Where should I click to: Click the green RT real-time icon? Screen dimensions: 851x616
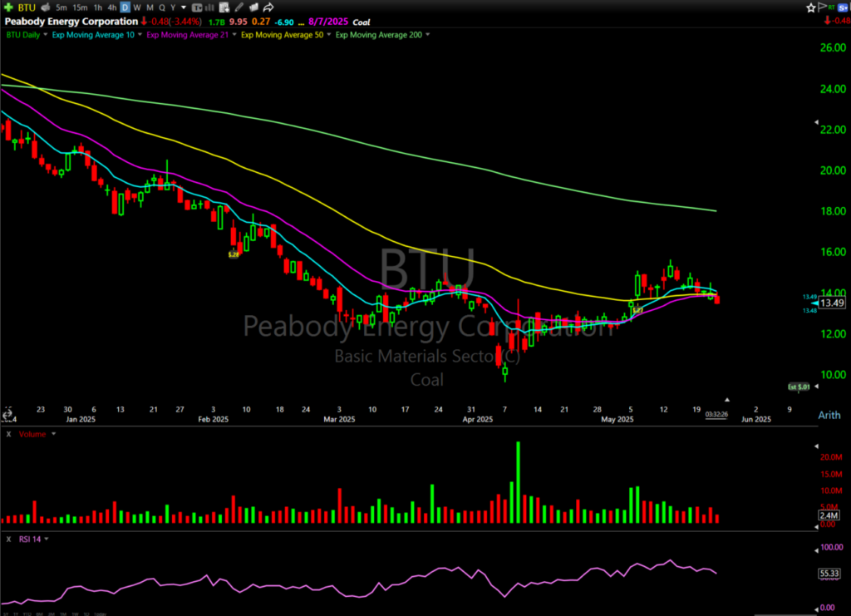(833, 7)
